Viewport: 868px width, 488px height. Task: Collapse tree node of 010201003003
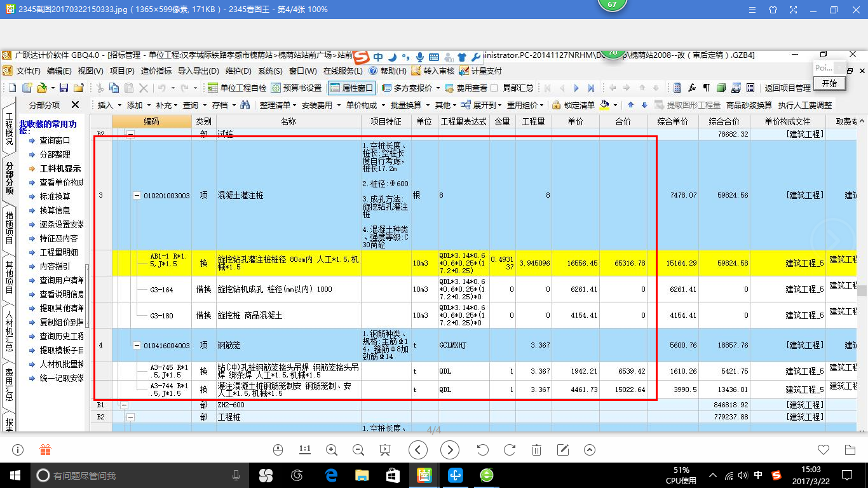[137, 196]
